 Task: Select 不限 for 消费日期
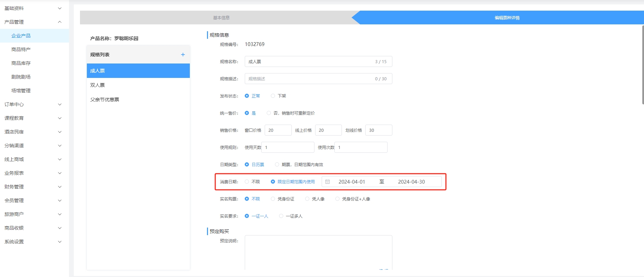(x=247, y=182)
